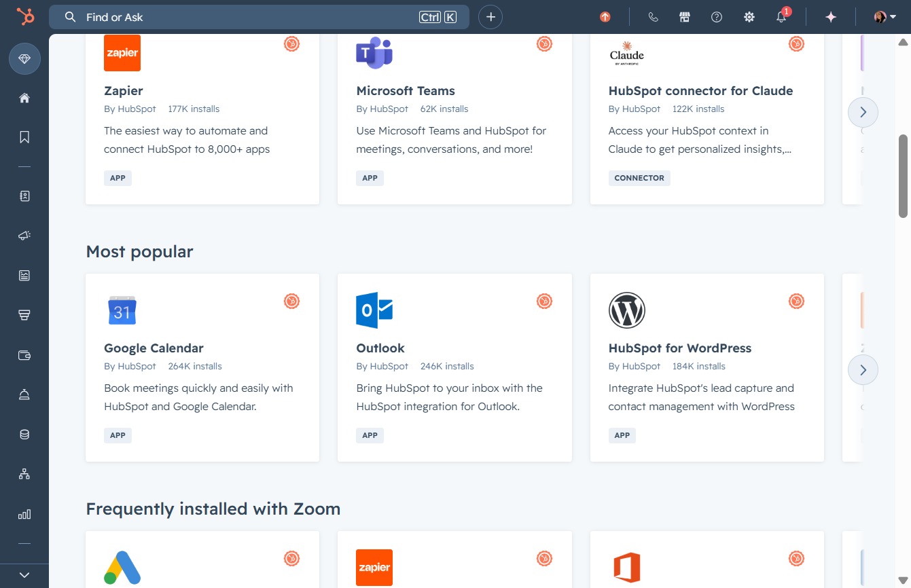Click the certified badge on the top Zapier card
911x588 pixels.
(x=292, y=44)
